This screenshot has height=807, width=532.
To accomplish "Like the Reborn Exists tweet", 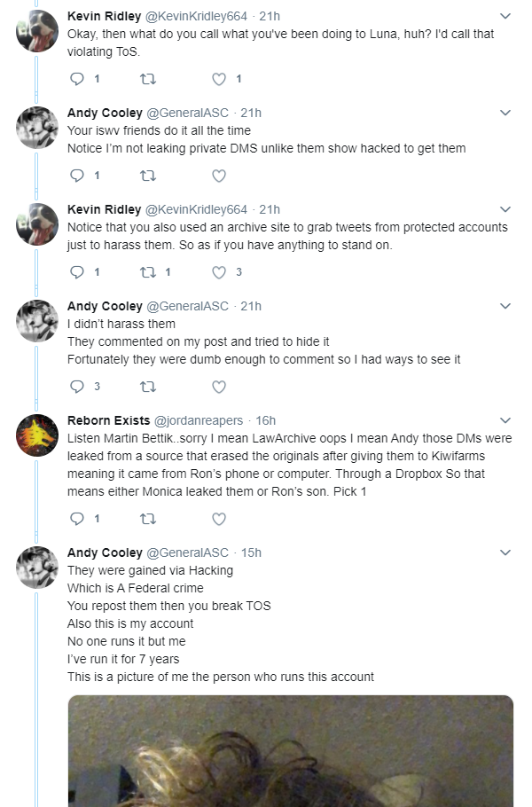I will (219, 519).
